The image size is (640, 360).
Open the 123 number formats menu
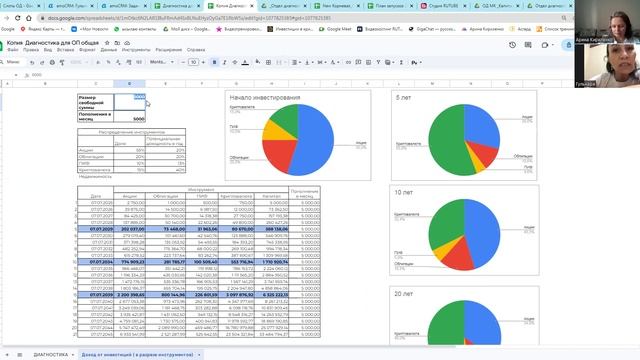139,62
